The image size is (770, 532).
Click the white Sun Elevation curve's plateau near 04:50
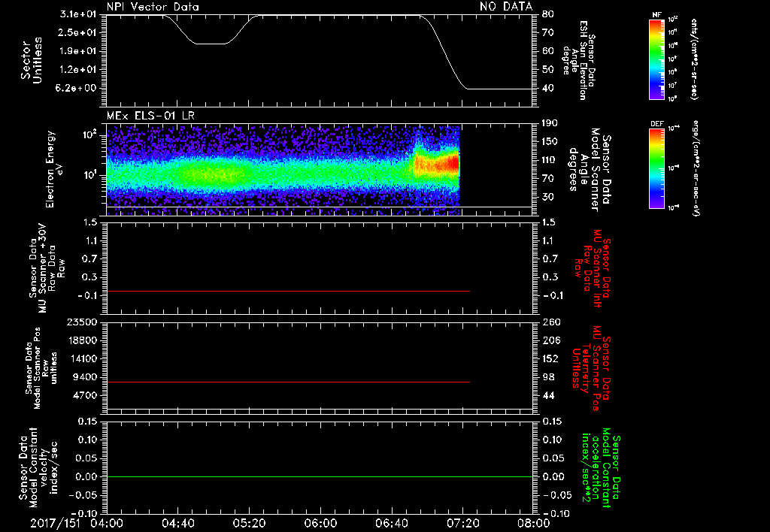[x=211, y=44]
